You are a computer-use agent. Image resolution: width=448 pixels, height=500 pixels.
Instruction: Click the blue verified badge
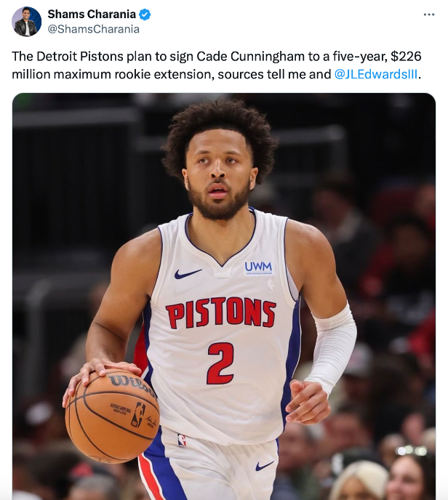coord(145,15)
